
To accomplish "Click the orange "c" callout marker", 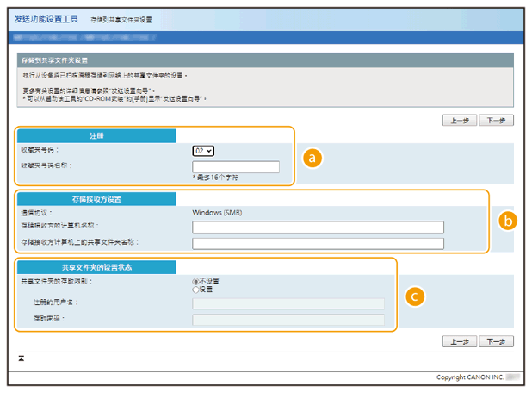I will pos(415,296).
